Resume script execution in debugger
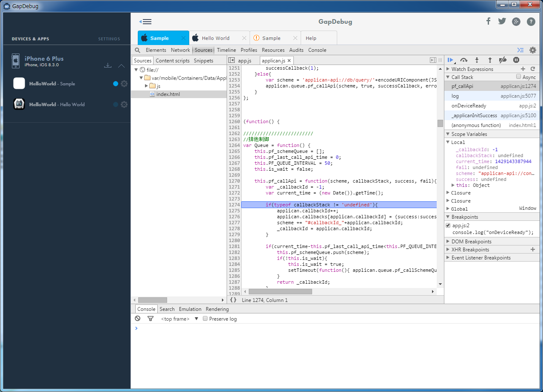This screenshot has height=392, width=543. pyautogui.click(x=451, y=60)
